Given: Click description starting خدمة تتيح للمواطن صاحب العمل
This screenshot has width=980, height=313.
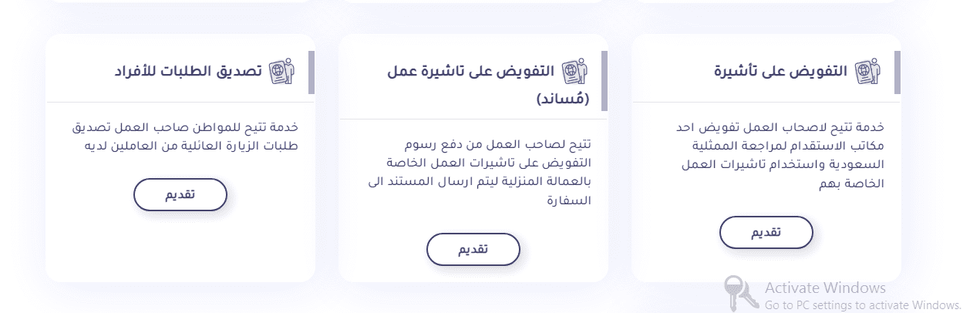Looking at the screenshot, I should pyautogui.click(x=182, y=136).
